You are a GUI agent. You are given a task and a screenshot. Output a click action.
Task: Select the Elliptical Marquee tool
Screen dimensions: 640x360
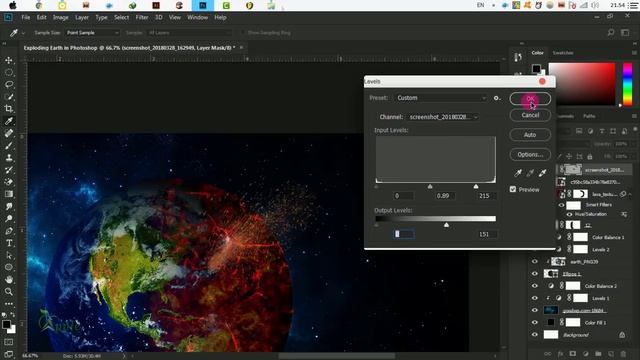click(9, 73)
